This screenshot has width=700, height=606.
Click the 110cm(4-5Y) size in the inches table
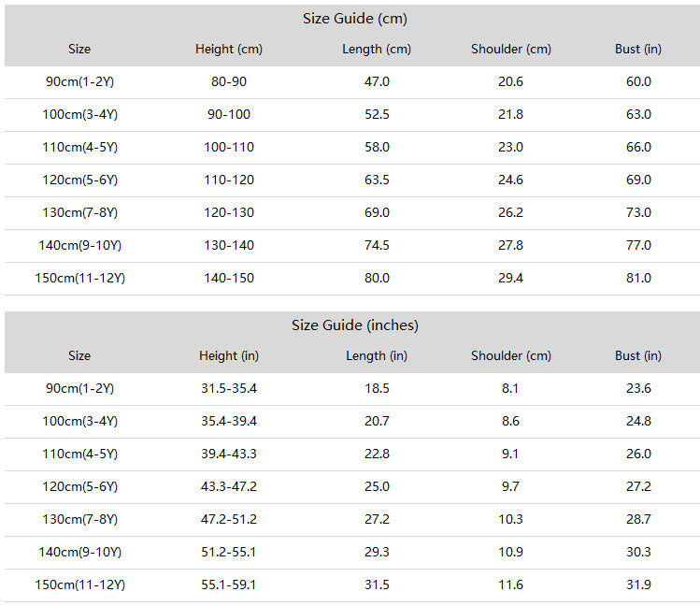(x=79, y=454)
